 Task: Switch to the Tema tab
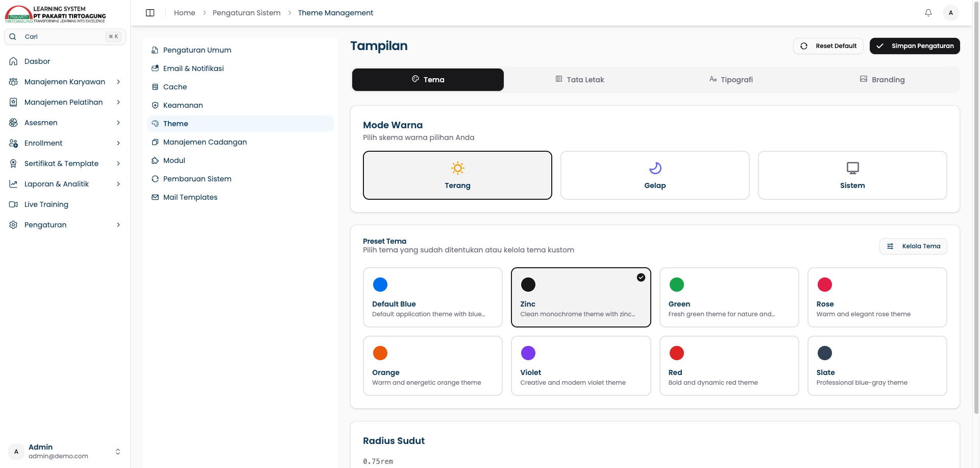[x=428, y=80]
